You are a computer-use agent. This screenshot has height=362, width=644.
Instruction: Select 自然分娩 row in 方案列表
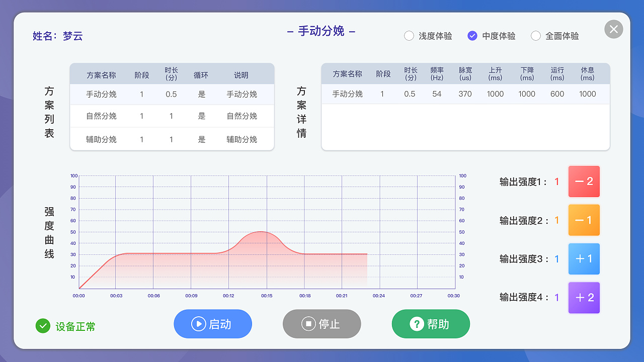pyautogui.click(x=172, y=116)
